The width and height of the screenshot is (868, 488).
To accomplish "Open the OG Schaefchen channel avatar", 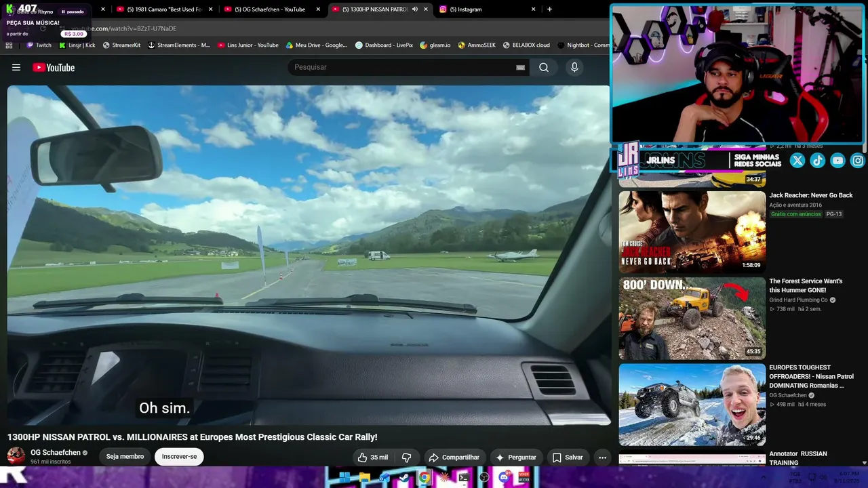I will (16, 456).
